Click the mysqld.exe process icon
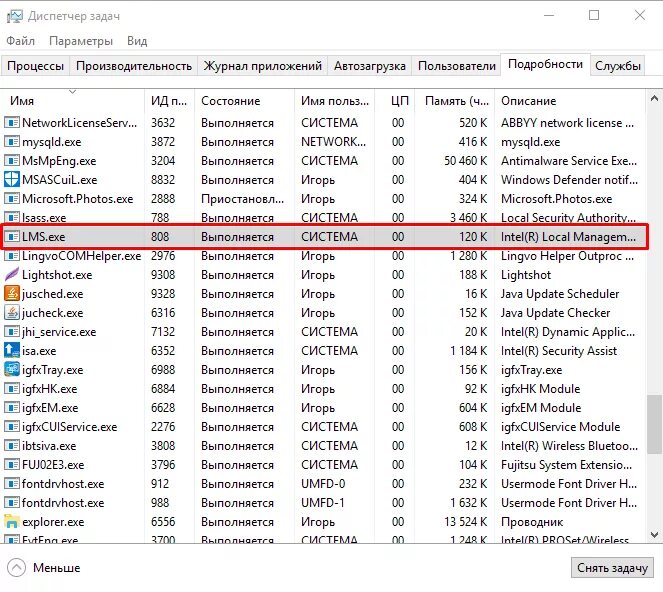Screen dimensions: 663x592 click(11, 142)
